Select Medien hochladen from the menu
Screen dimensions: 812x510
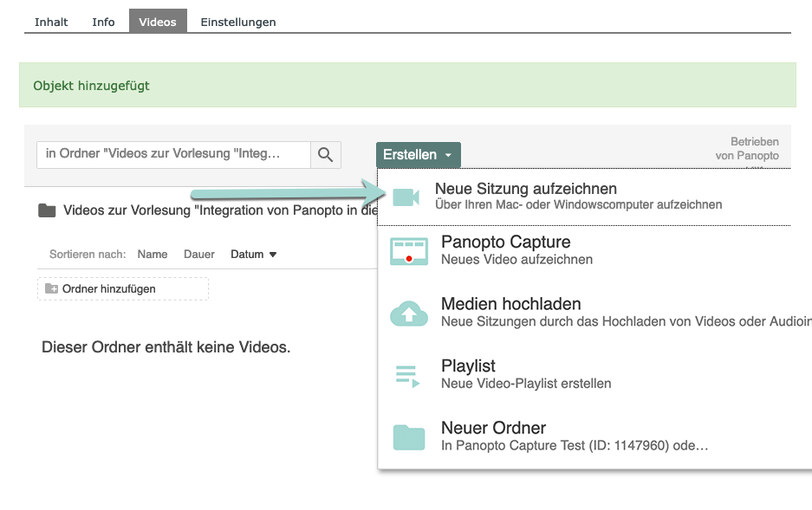point(510,304)
